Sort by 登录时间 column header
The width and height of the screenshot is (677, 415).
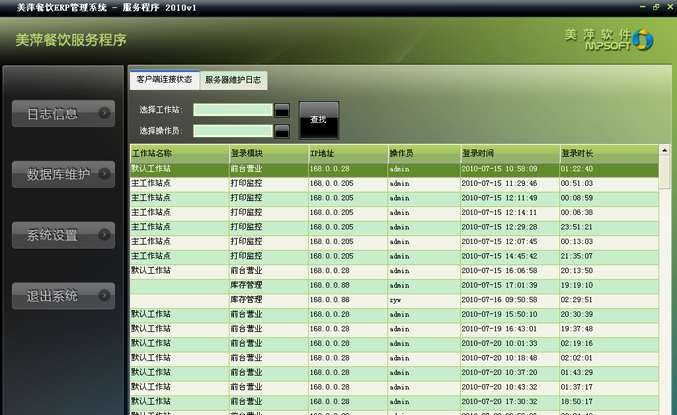coord(510,153)
